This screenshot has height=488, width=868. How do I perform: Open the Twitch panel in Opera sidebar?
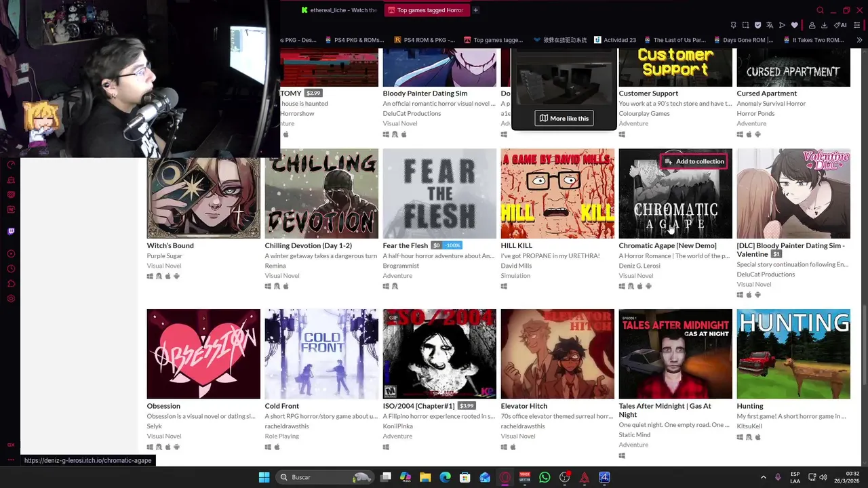click(11, 231)
